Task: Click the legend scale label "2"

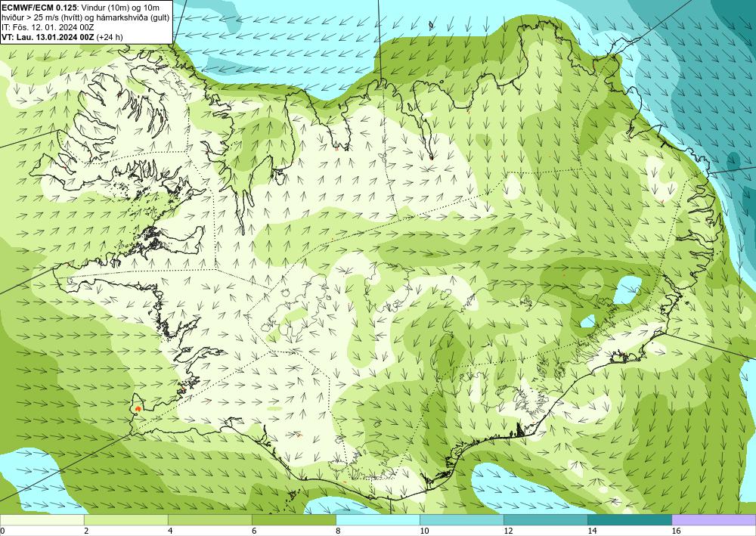Action: (86, 531)
